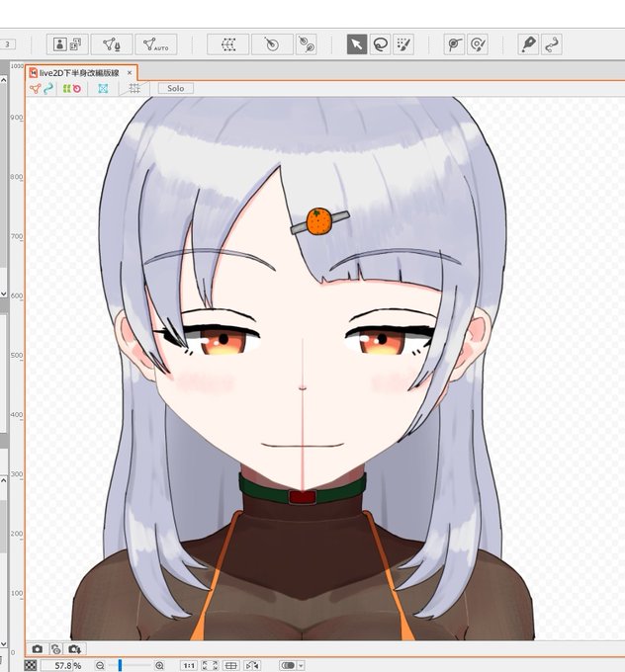Close the live2D下半身改編版線 tab
The height and width of the screenshot is (672, 625).
click(130, 73)
